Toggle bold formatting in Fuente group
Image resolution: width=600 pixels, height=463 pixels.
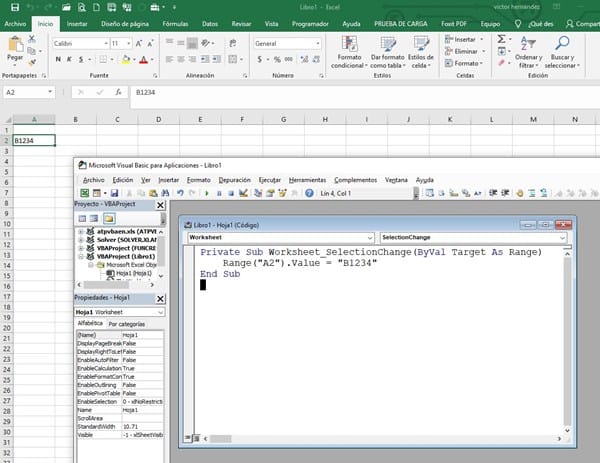[58, 59]
